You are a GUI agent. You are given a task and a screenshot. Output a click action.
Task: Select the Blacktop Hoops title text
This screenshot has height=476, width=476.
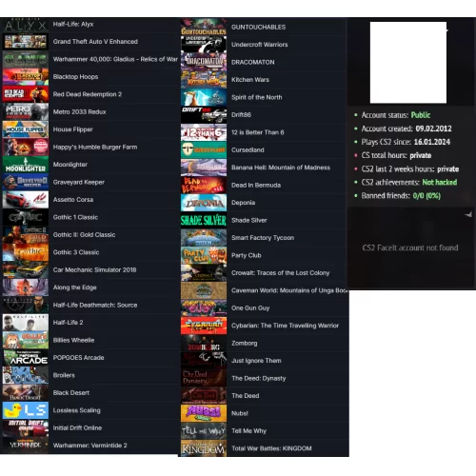(75, 77)
